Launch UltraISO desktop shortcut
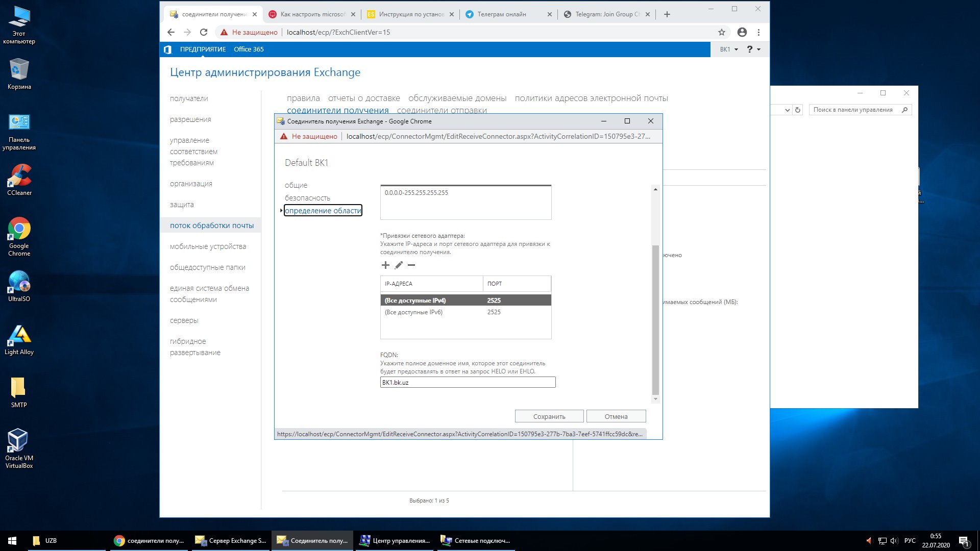Screen dimensions: 980x551 [x=19, y=286]
